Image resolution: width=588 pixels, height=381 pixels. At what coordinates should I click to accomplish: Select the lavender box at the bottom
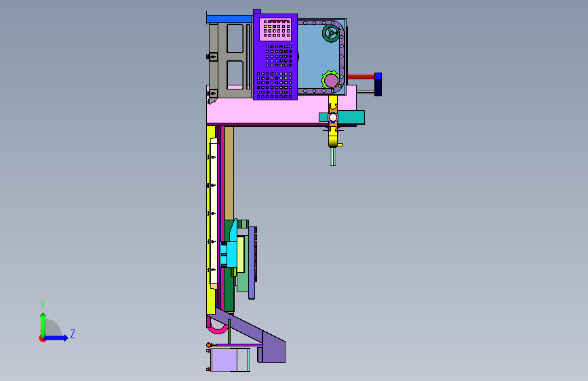tap(224, 360)
